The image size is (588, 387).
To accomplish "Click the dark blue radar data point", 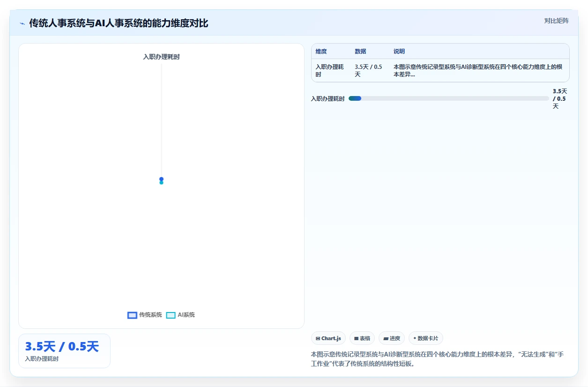I will [x=161, y=179].
